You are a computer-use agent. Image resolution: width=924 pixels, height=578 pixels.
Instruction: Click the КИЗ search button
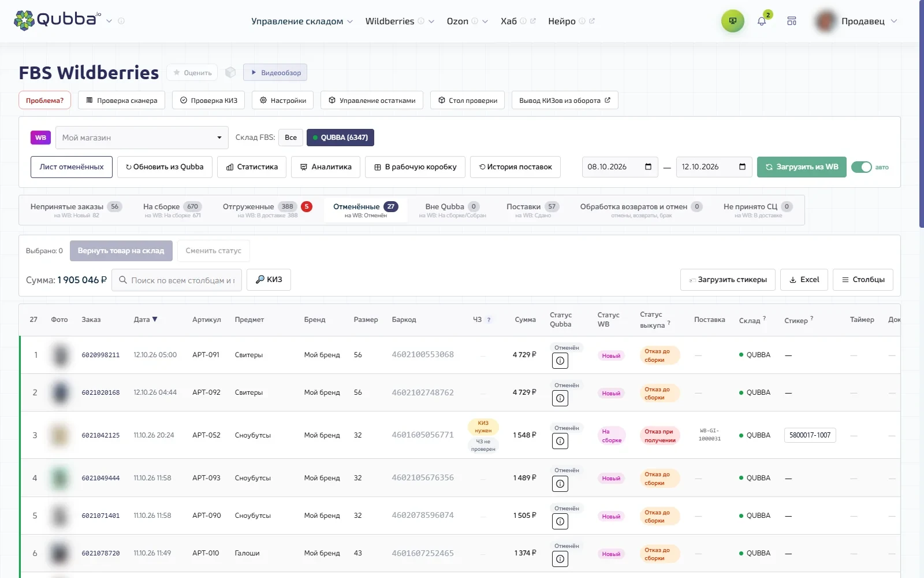tap(269, 280)
